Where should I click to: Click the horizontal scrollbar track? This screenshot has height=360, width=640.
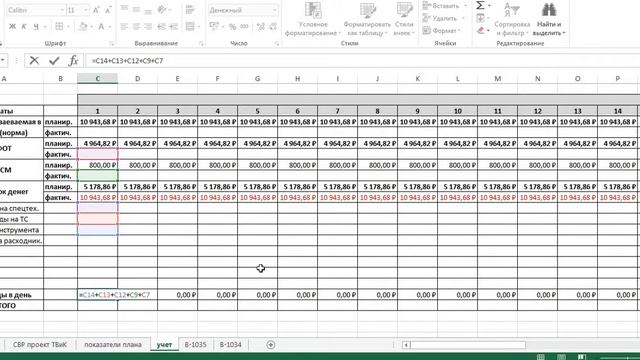(467, 345)
